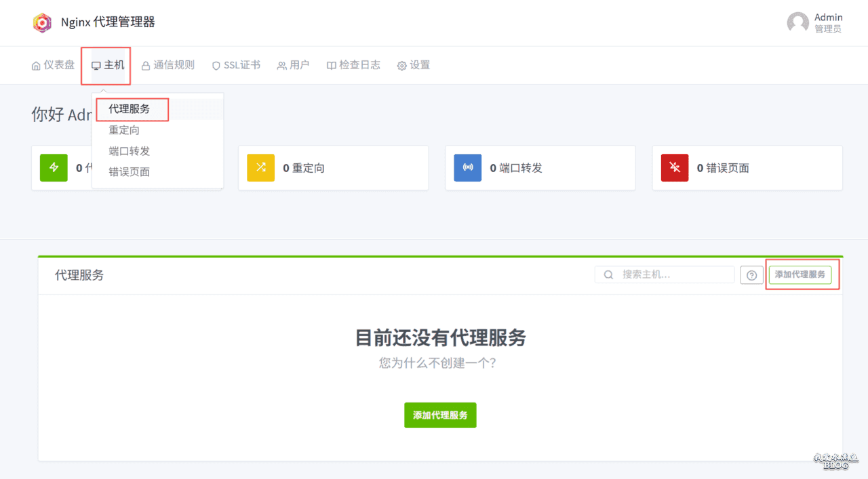Open the 通信规则 access rules tab
The height and width of the screenshot is (479, 868).
(167, 66)
